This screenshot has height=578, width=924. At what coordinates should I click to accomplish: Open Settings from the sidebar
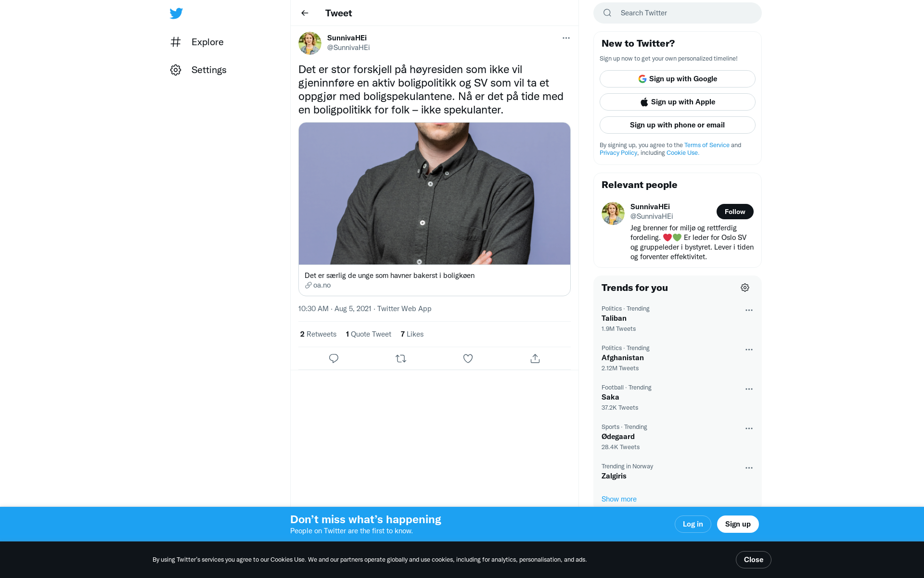point(208,70)
